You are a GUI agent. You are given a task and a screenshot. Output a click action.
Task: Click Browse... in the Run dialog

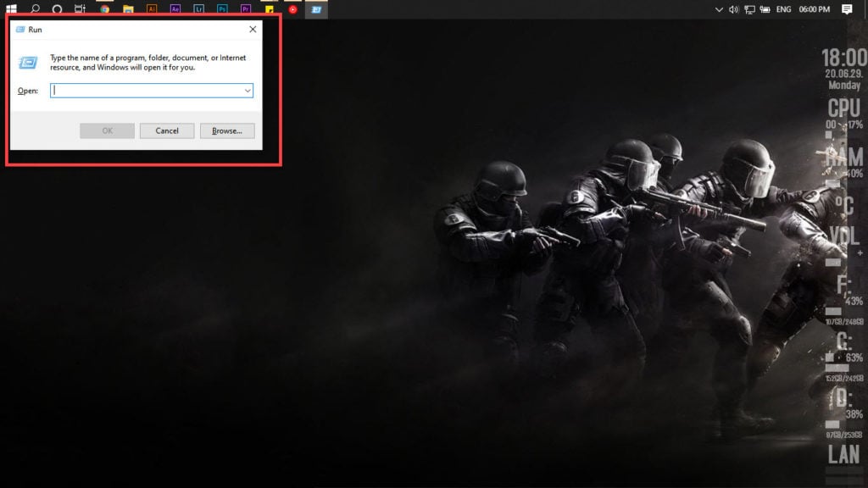227,130
